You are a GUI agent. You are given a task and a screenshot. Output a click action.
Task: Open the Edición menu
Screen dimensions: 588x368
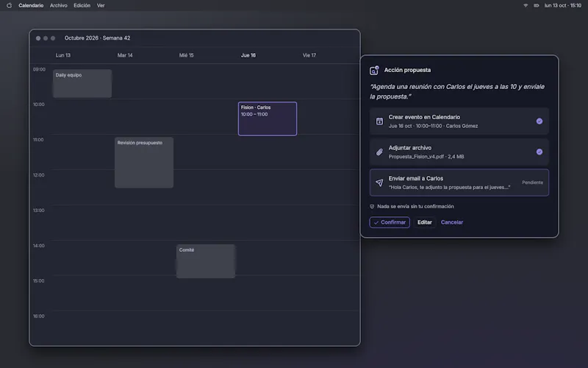click(82, 6)
